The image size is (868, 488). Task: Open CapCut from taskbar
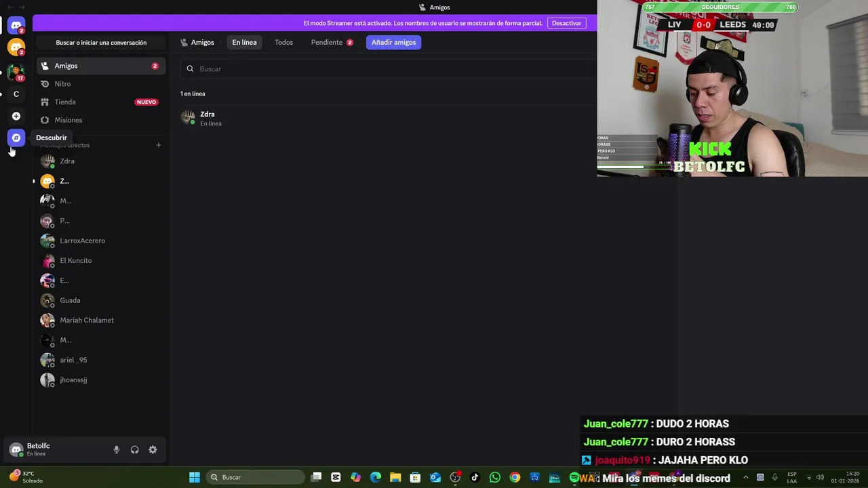tap(336, 477)
